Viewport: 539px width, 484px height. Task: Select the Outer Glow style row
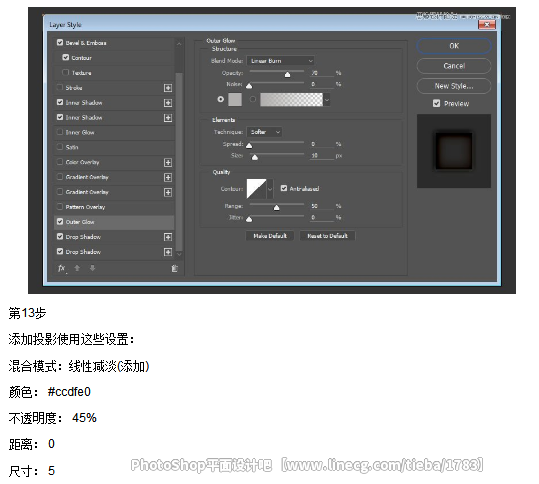pos(114,222)
